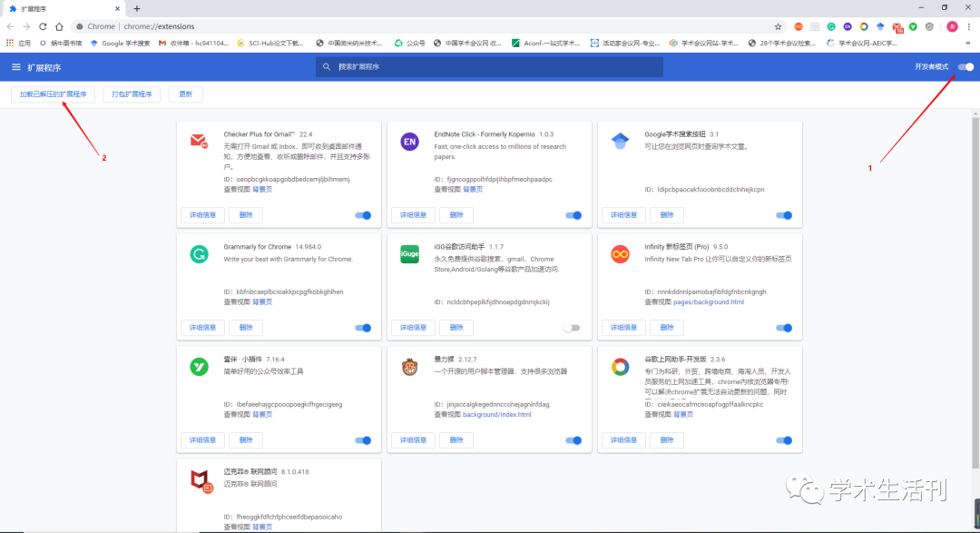Disable Google学术搜索按钮 extension switch
Image resolution: width=980 pixels, height=533 pixels.
(x=784, y=215)
